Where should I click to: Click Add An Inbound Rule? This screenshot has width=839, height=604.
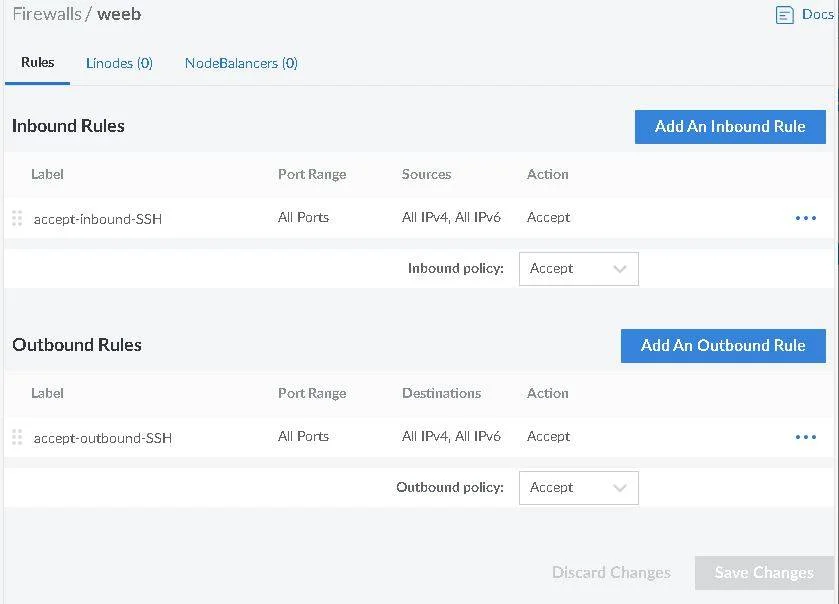point(730,127)
